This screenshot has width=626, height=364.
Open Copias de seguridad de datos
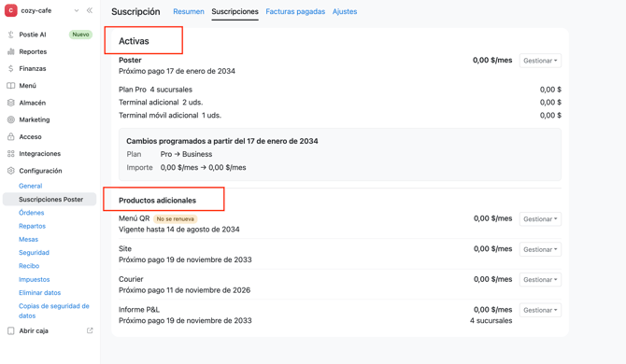click(x=54, y=311)
